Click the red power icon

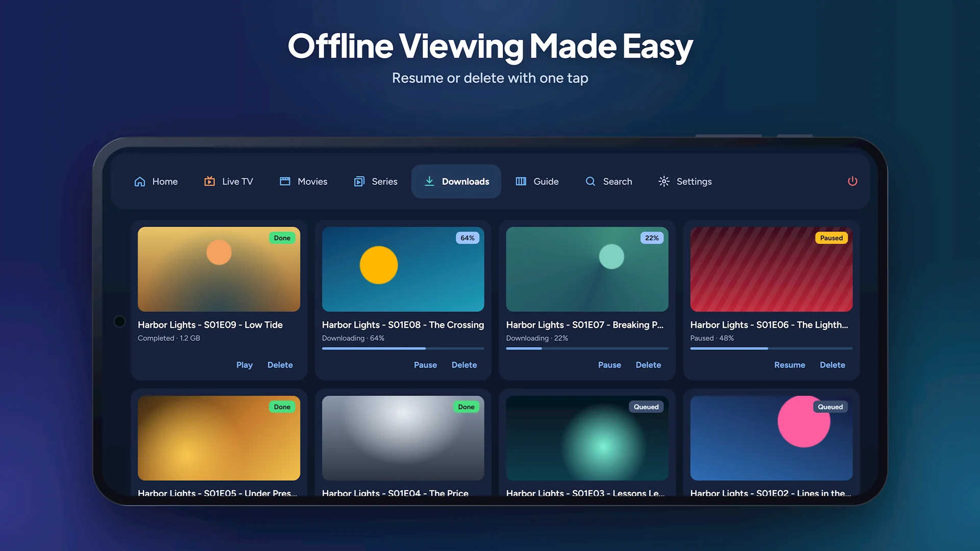852,181
